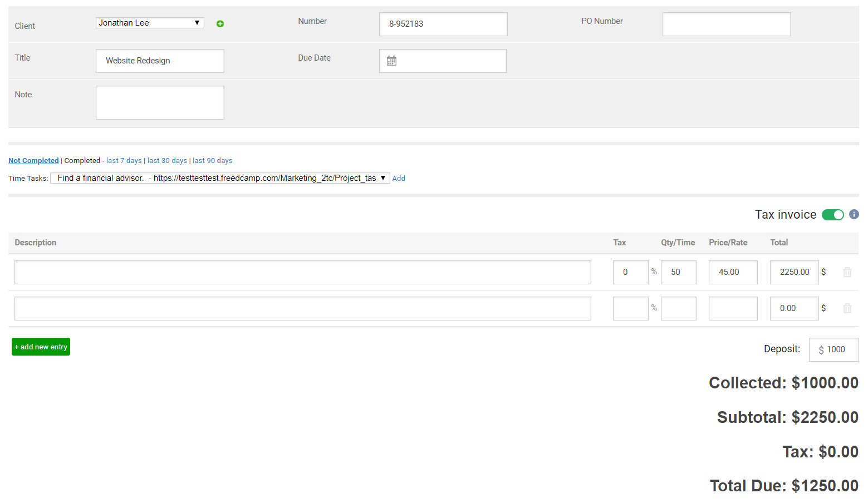The image size is (868, 503).
Task: Expand the Time Tasks dropdown list
Action: click(220, 178)
